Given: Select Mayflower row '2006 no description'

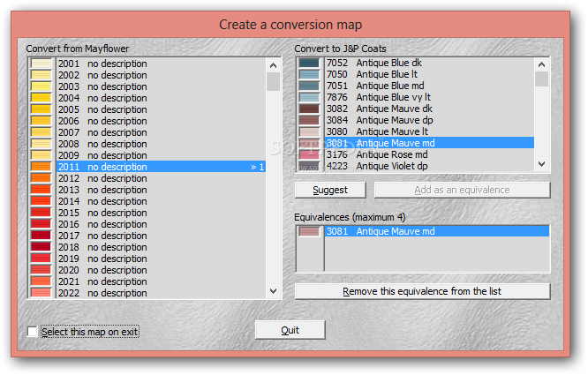Looking at the screenshot, I should click(x=162, y=121).
